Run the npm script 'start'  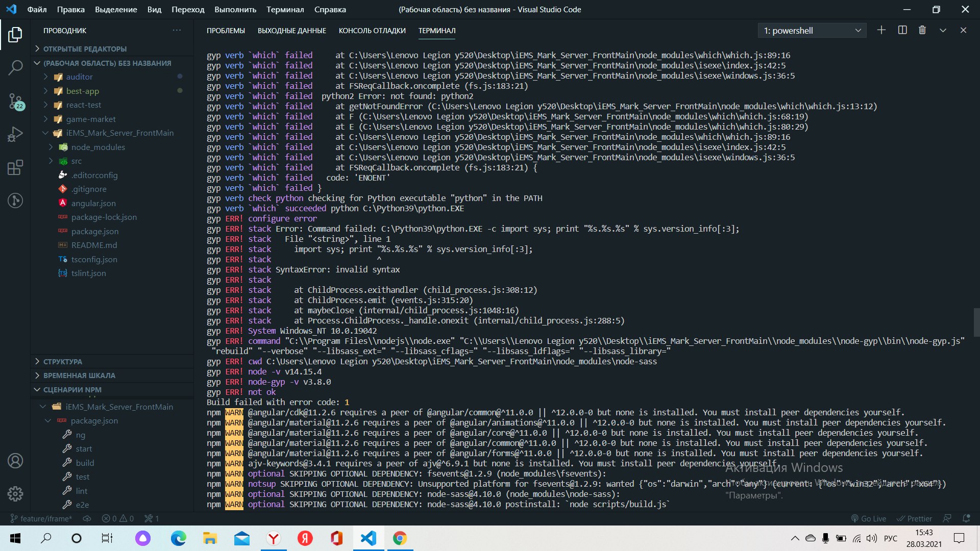(x=84, y=448)
